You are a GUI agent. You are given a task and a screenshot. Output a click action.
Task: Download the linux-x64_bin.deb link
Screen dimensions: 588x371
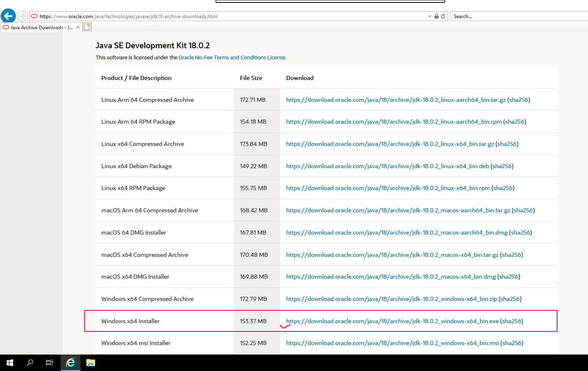pos(387,166)
